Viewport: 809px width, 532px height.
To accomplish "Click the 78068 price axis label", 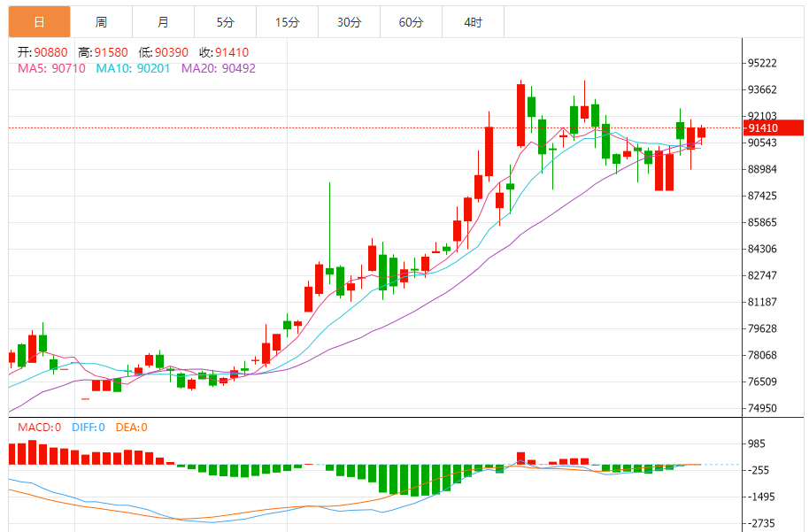I will [x=762, y=356].
